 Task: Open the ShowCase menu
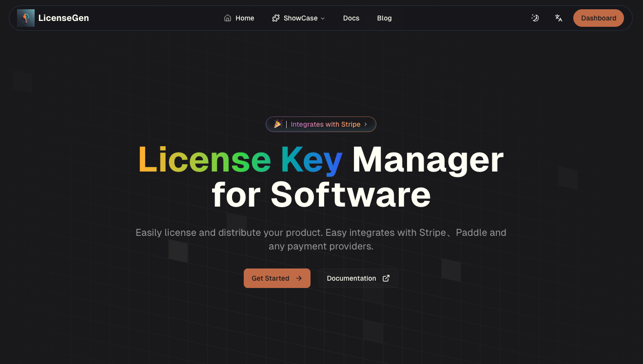[298, 18]
